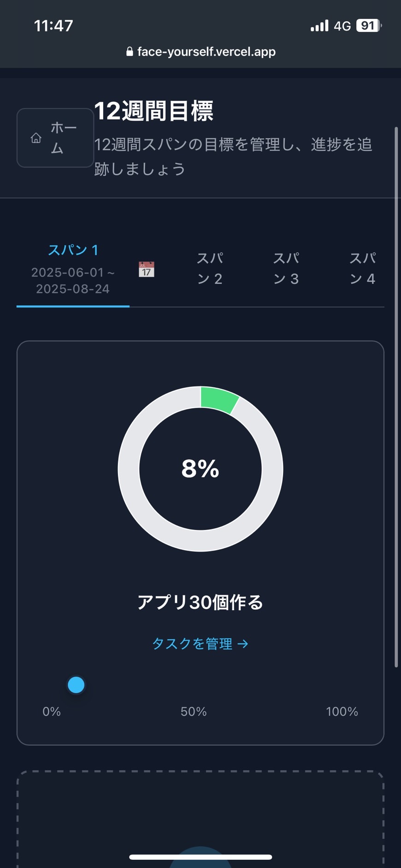This screenshot has width=401, height=868.
Task: Tap the lock icon in the address bar
Action: click(130, 52)
